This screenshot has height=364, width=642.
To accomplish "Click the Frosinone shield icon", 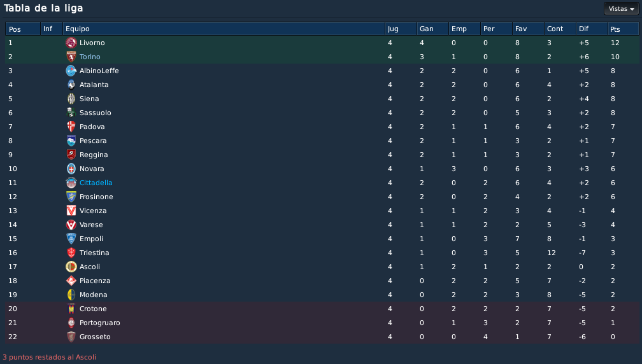I will [x=71, y=197].
